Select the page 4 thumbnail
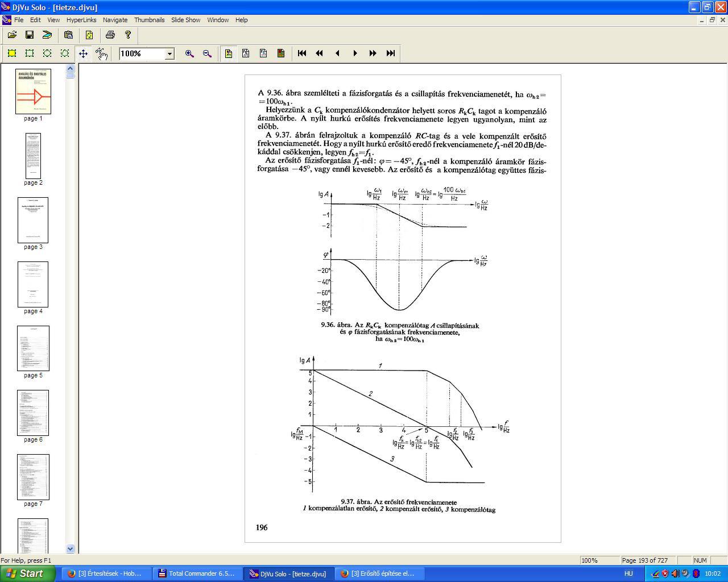 tap(33, 284)
